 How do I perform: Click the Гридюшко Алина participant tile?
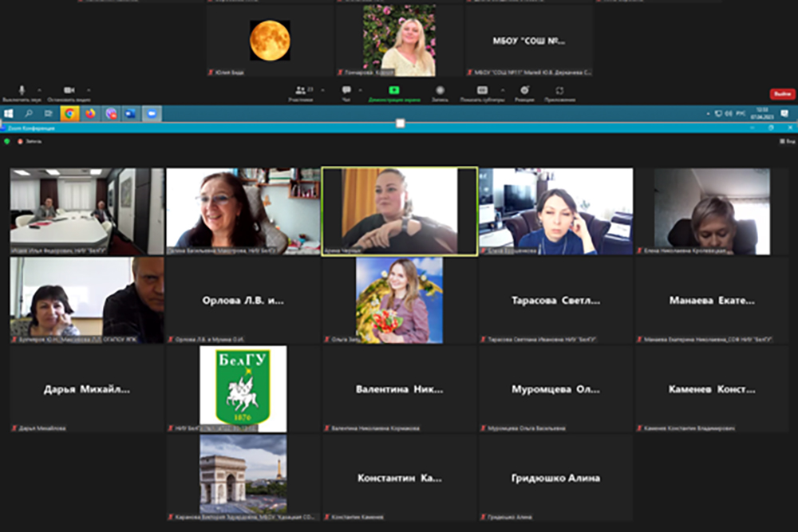coord(555,478)
